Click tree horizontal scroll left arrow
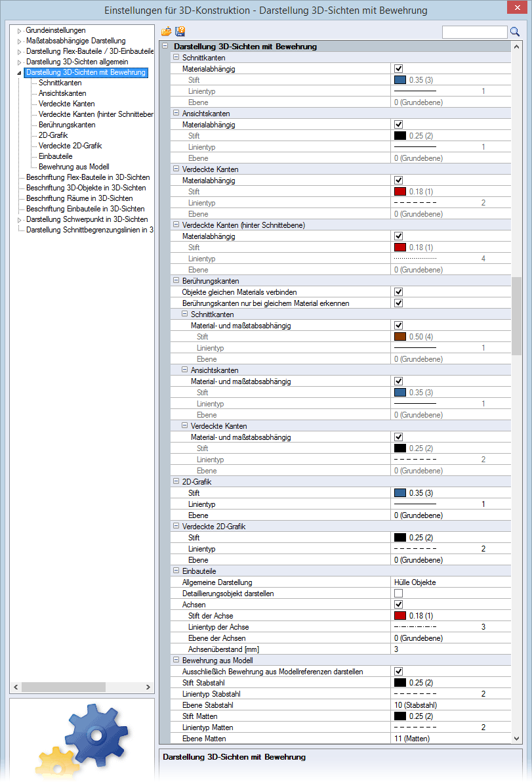 (16, 687)
